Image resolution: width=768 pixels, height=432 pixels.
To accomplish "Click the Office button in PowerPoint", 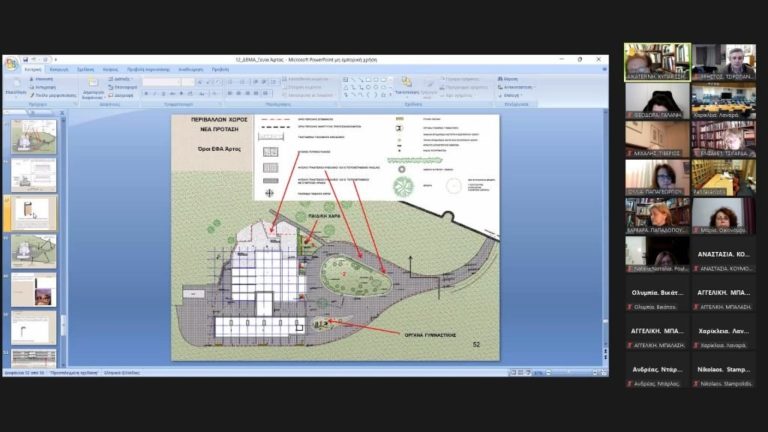I will [x=12, y=63].
